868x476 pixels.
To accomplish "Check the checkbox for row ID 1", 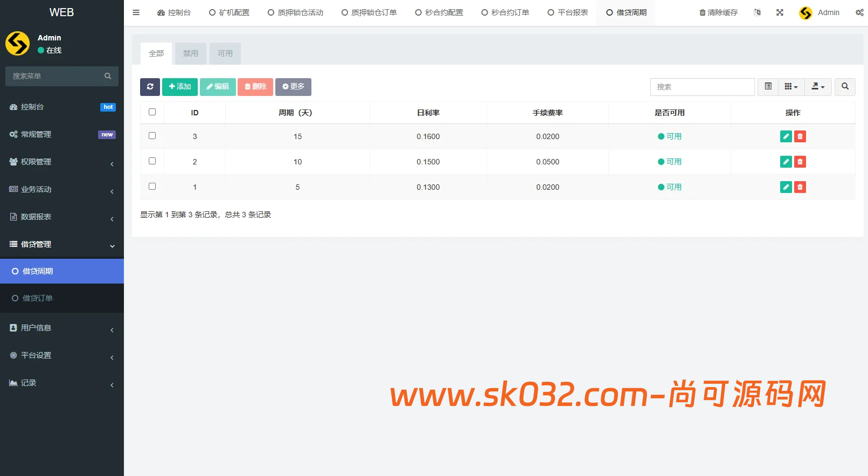I will [152, 187].
